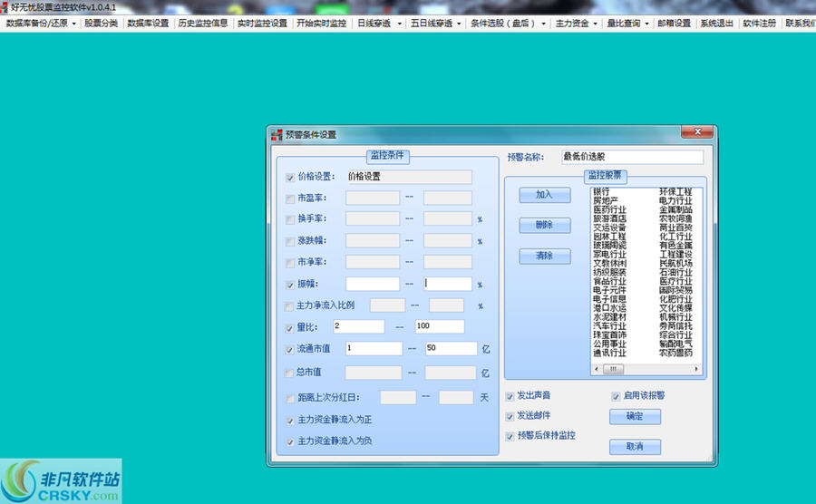Click the app icon in the title bar
Viewport: 816px width, 504px height.
[5, 6]
